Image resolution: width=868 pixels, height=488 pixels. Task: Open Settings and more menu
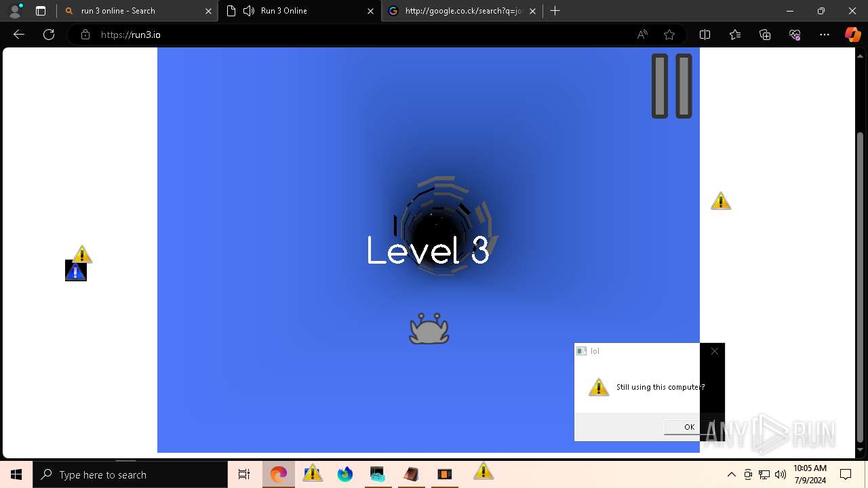point(825,35)
